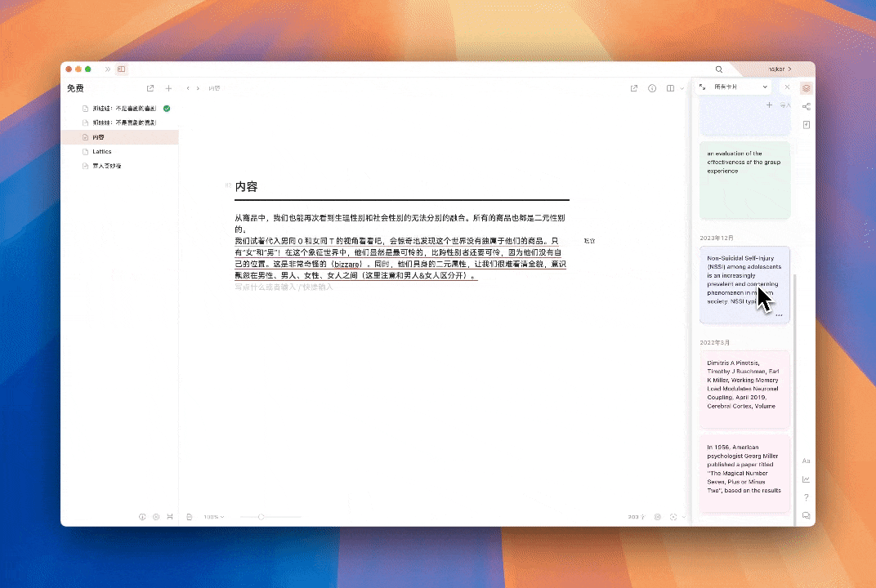
Task: Click the zoom slider handle
Action: (261, 517)
